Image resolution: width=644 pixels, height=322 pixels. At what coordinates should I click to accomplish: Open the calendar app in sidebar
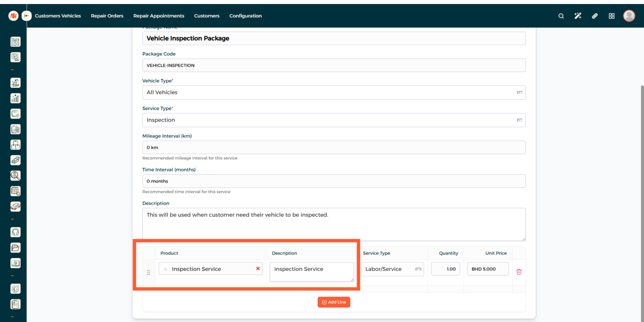pyautogui.click(x=15, y=191)
